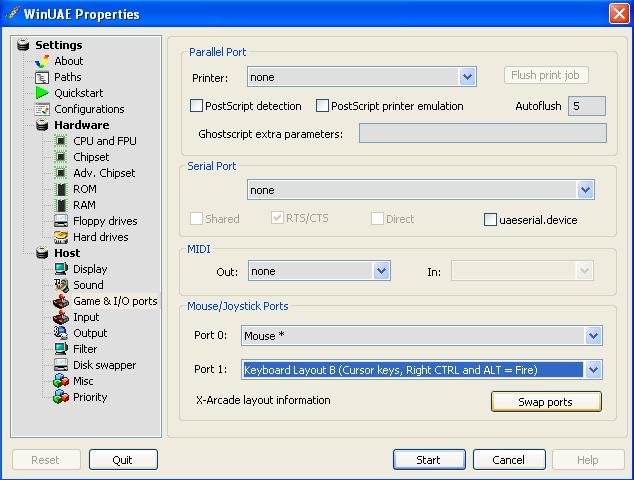Click the Start button
The height and width of the screenshot is (480, 634).
429,460
